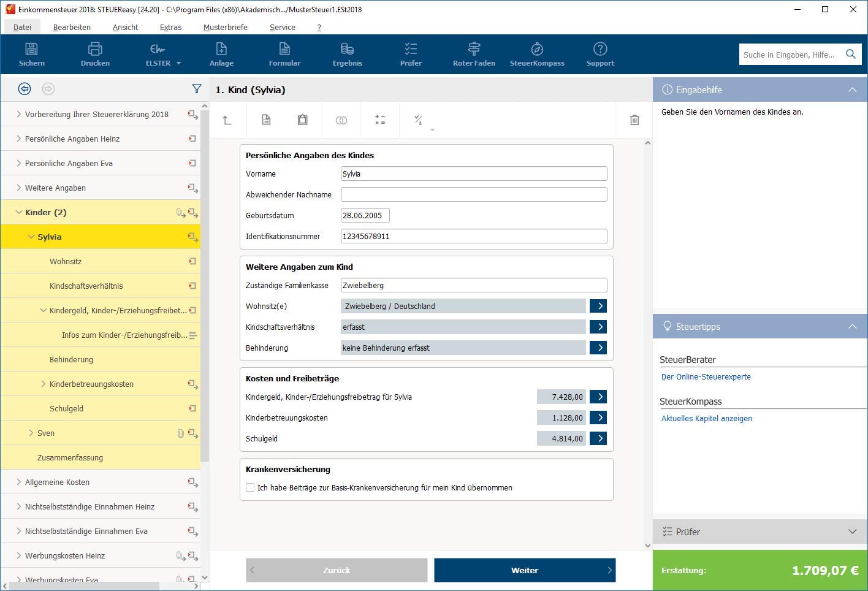Click the Weiter button
This screenshot has width=868, height=591.
tap(525, 570)
